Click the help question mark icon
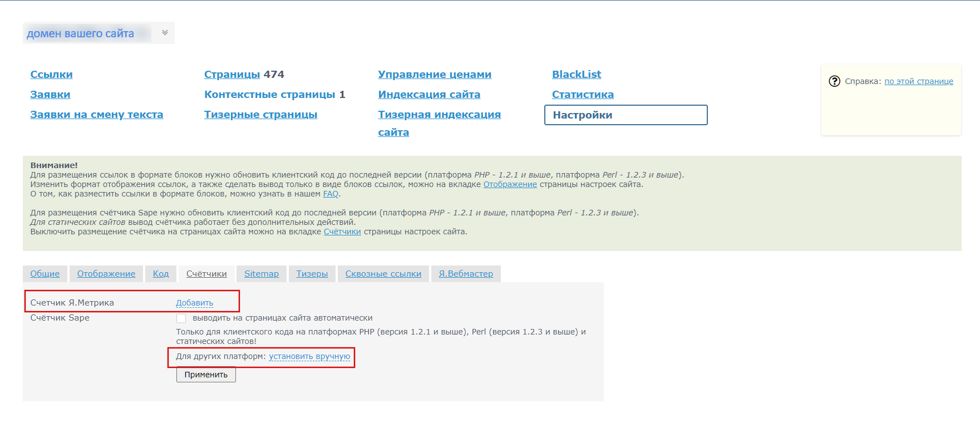980x423 pixels. 834,81
